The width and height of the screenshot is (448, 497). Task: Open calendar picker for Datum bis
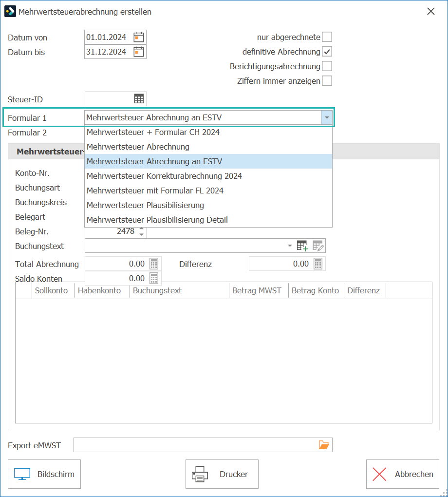(139, 52)
